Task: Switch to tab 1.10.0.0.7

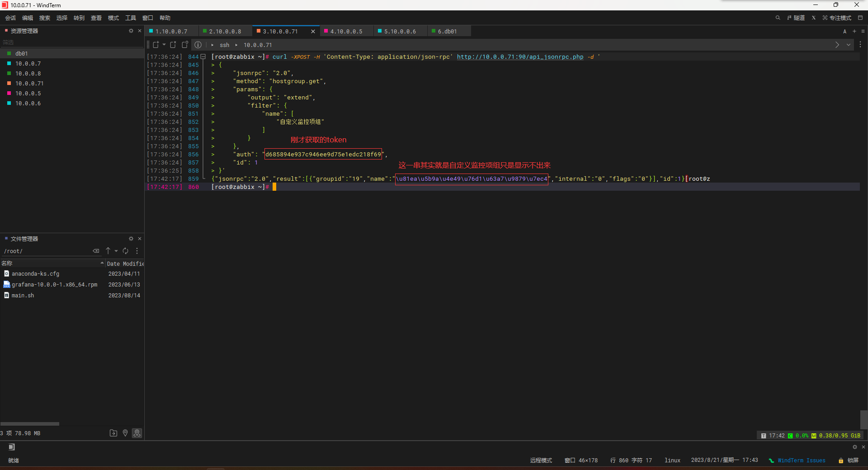Action: click(x=171, y=31)
